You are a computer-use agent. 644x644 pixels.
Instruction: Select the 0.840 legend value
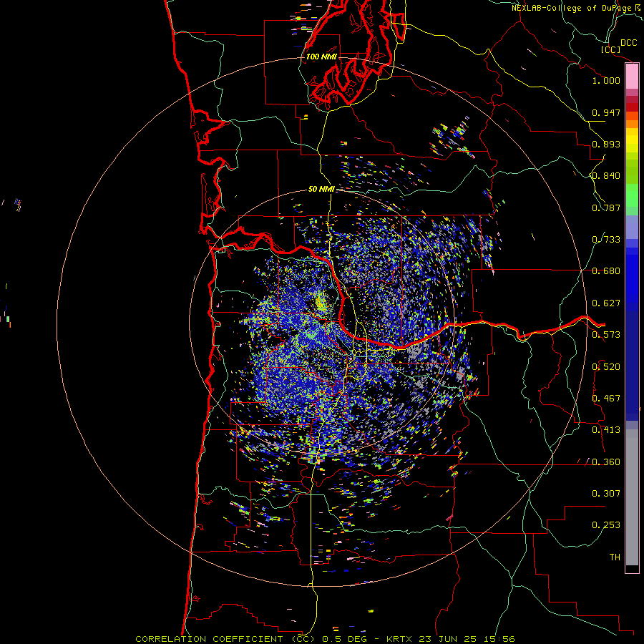[606, 176]
